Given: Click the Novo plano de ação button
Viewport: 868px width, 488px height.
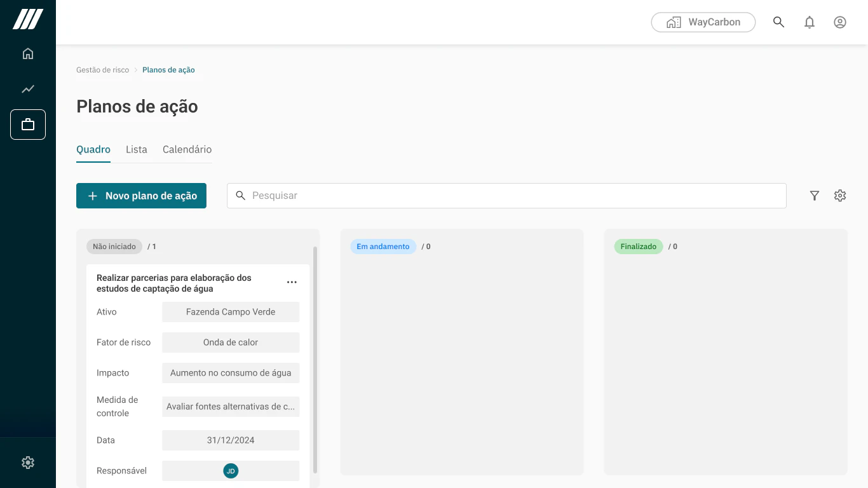Looking at the screenshot, I should [x=141, y=196].
